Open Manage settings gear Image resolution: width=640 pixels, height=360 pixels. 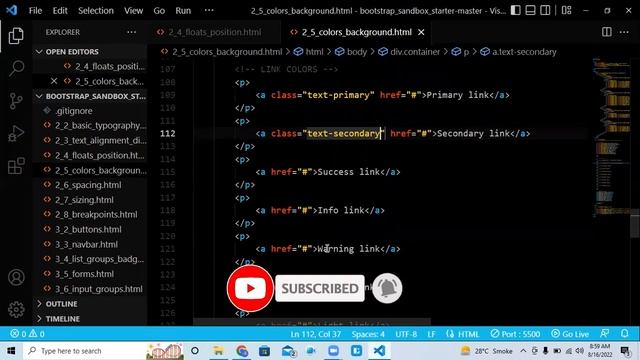click(x=16, y=309)
